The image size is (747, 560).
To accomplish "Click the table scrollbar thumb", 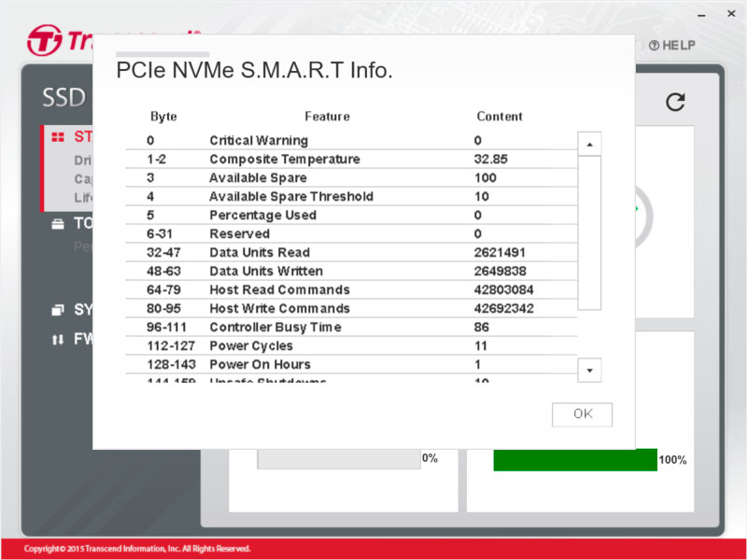I will (589, 232).
